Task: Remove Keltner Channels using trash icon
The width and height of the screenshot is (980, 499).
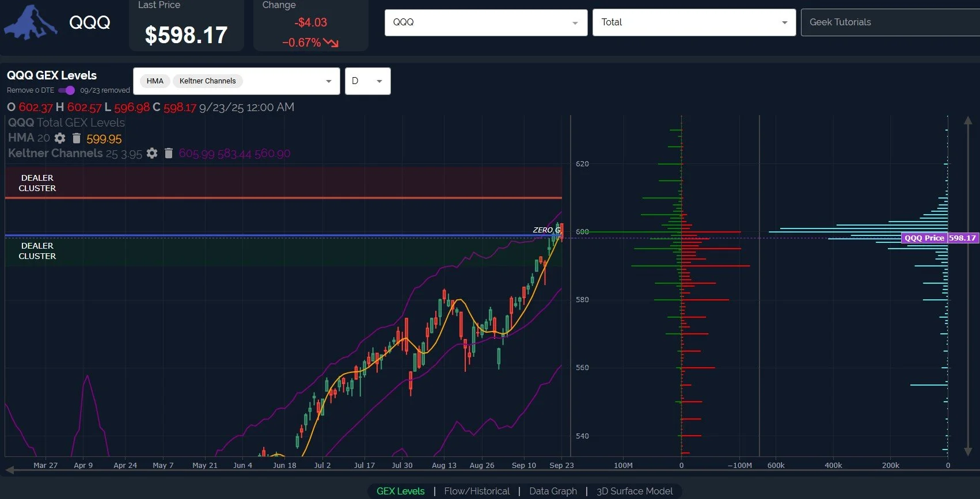Action: pos(169,153)
